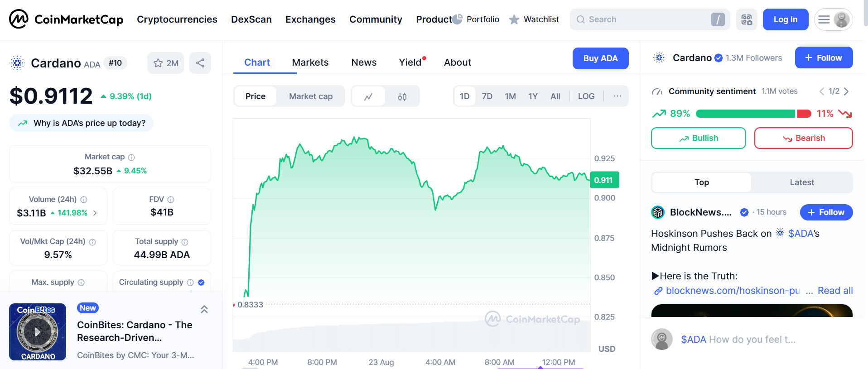Viewport: 868px width, 369px height.
Task: Focus the Search input field
Action: click(x=650, y=19)
